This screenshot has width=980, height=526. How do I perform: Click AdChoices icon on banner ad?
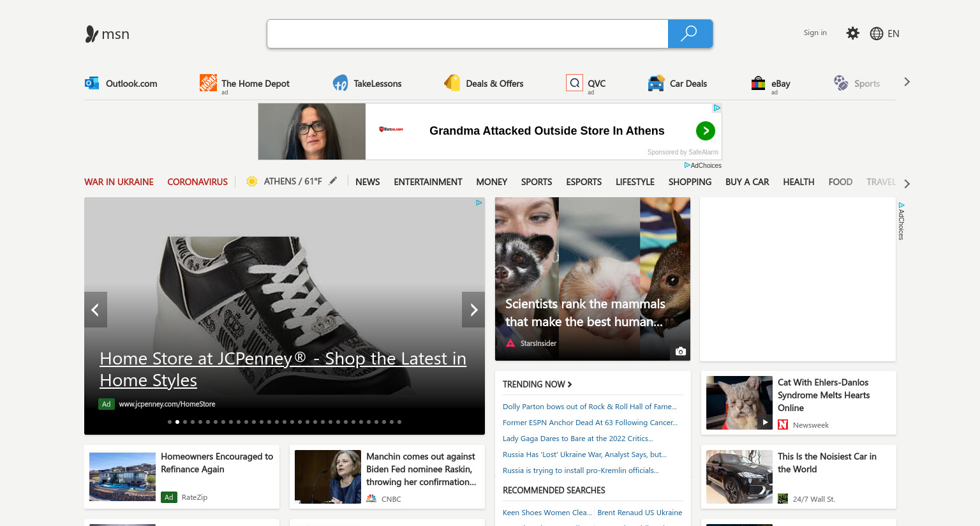(x=717, y=108)
